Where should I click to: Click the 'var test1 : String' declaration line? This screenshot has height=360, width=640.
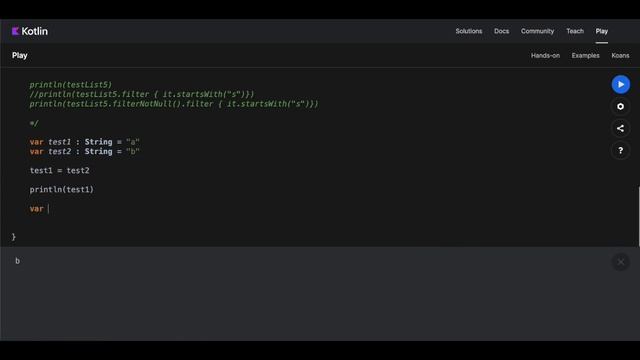point(84,142)
